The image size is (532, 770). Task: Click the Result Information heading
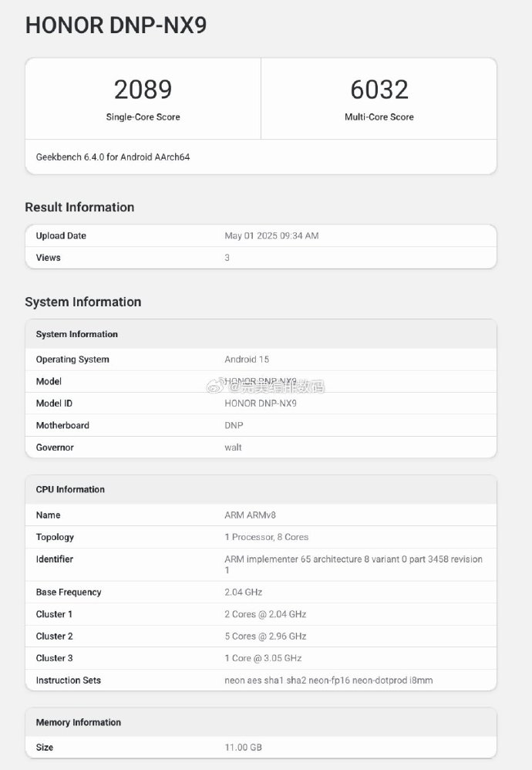[x=79, y=207]
